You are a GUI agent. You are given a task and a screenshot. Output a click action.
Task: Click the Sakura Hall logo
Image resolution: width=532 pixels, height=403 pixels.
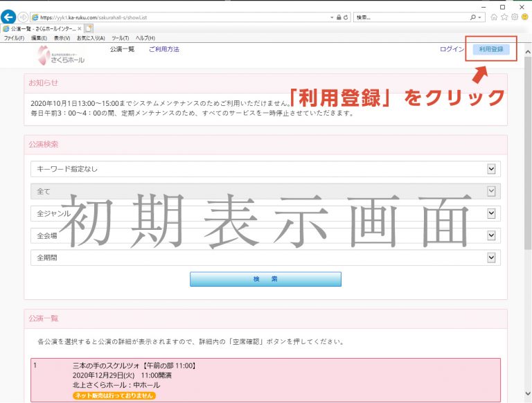coord(62,55)
